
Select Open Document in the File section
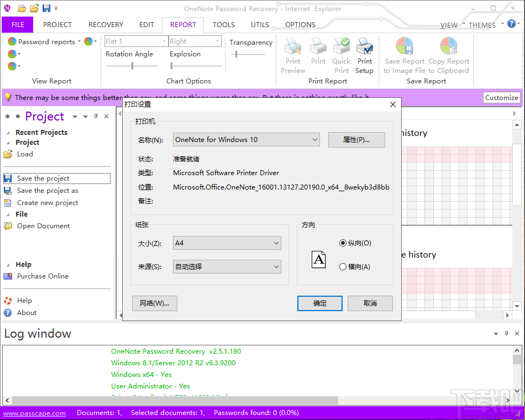44,225
